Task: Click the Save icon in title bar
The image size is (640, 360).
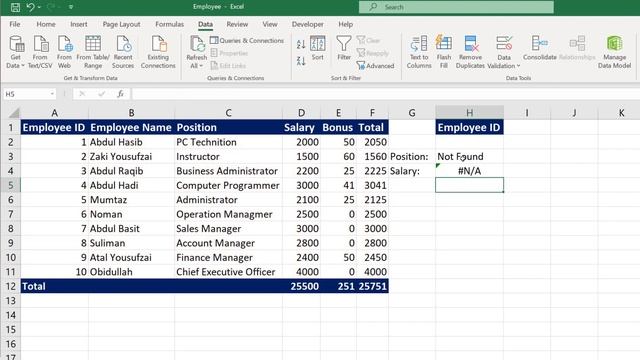Action: [x=15, y=7]
